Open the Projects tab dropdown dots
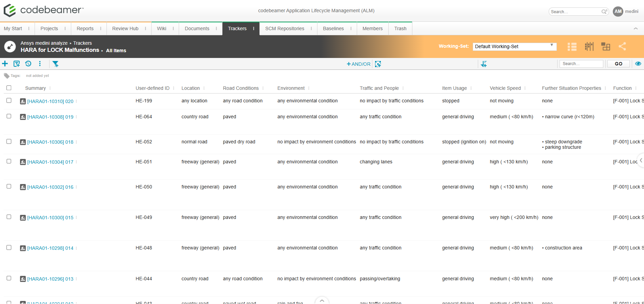 pos(65,28)
